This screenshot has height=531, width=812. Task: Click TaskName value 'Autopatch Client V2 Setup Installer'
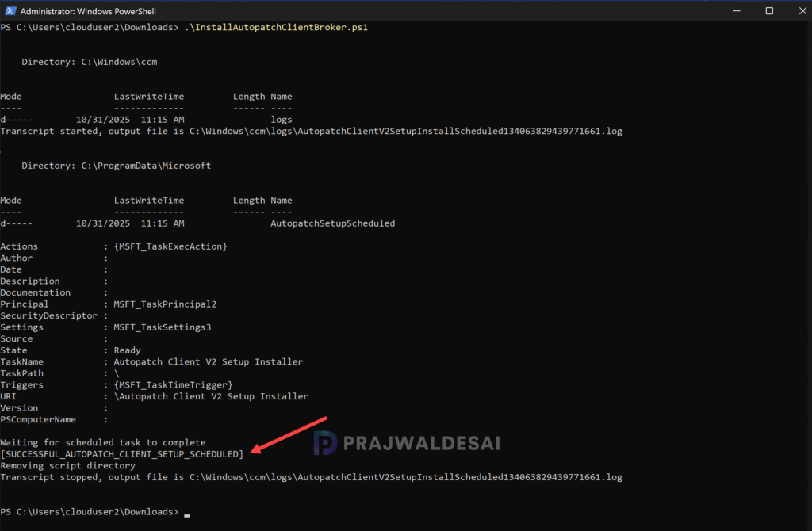coord(209,361)
